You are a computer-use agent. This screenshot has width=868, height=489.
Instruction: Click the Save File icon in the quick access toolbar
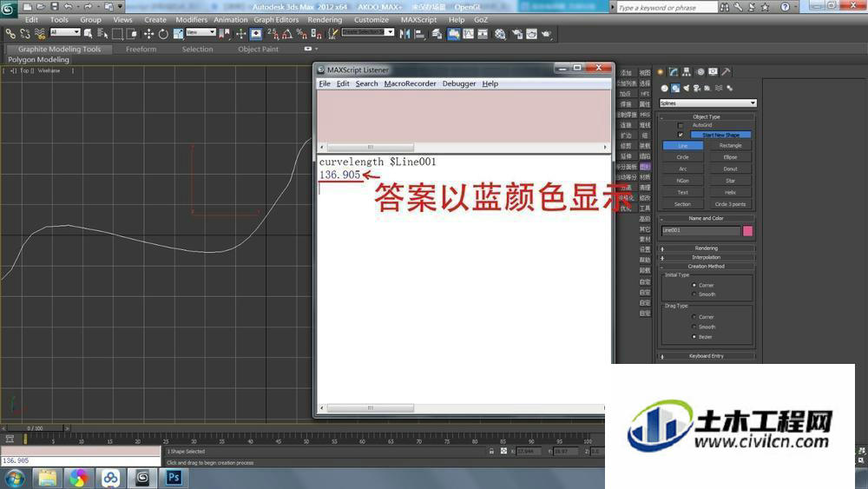pyautogui.click(x=54, y=7)
